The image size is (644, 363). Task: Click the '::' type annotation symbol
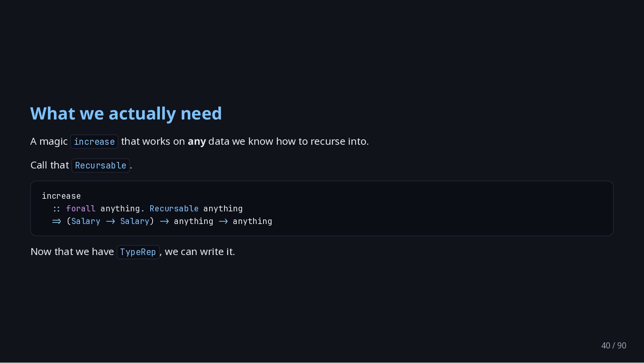click(x=57, y=209)
